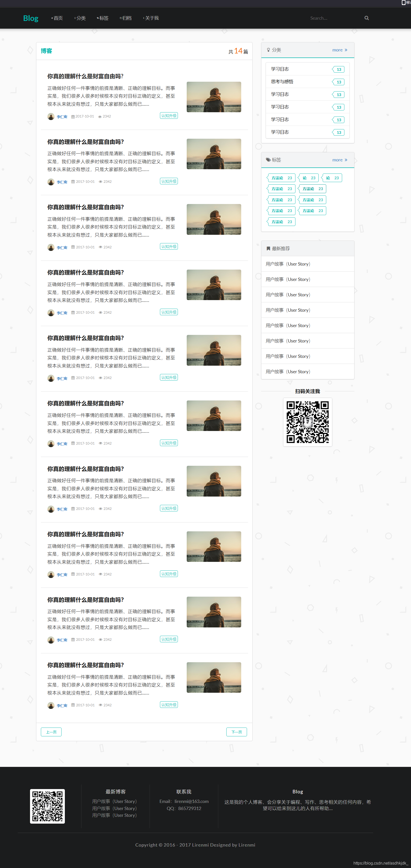Select the 方法论 23 tag chip
This screenshot has height=868, width=411.
click(x=281, y=178)
